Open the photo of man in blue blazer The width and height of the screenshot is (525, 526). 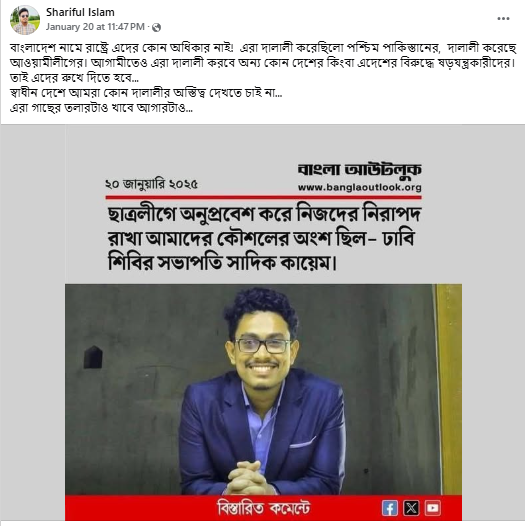(x=263, y=389)
